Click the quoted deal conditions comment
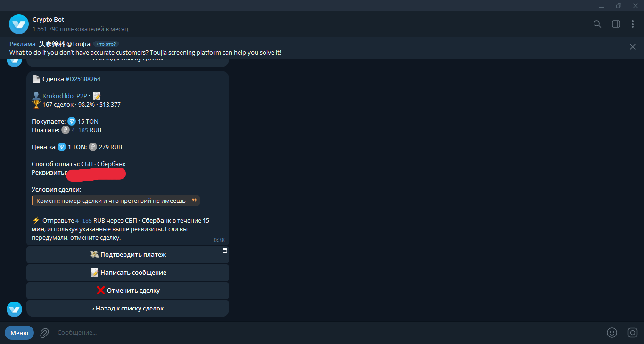The height and width of the screenshot is (344, 644). pos(116,201)
